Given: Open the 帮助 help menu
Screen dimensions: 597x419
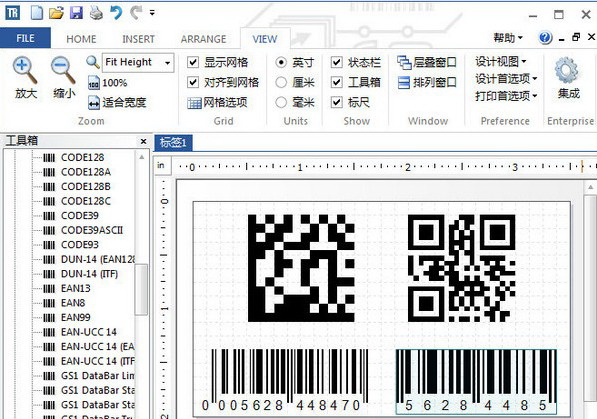Looking at the screenshot, I should click(508, 38).
